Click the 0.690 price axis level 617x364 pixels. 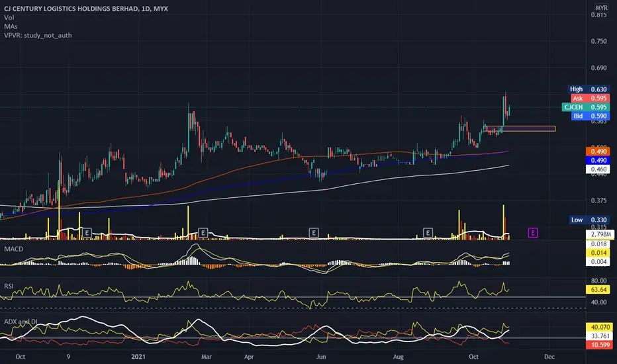598,68
